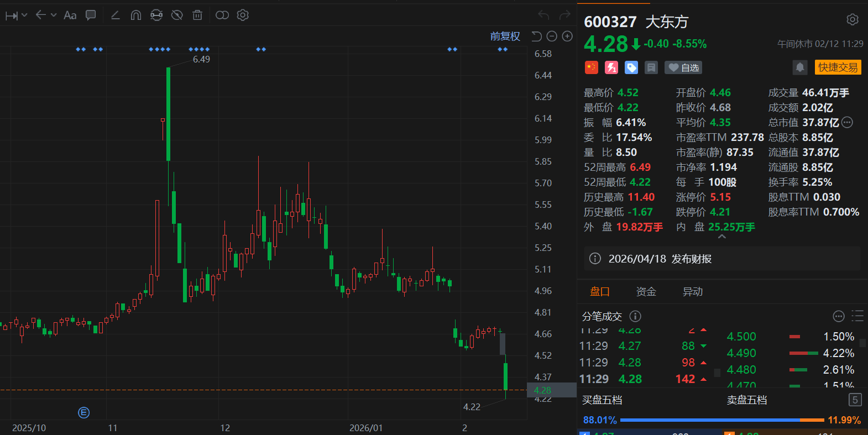This screenshot has height=435, width=868.
Task: Click the 快捷交易 quick trade button
Action: (x=838, y=67)
